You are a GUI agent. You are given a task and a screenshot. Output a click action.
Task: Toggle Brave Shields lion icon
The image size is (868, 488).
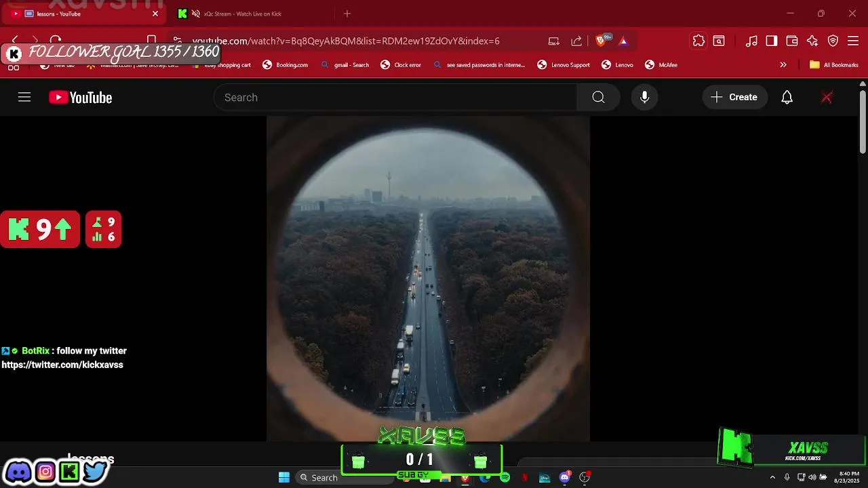tap(601, 41)
